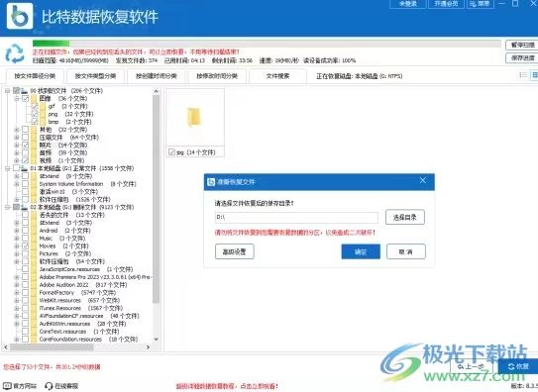Switch to thumbnail grid view icon
538x392 pixels.
535,75
